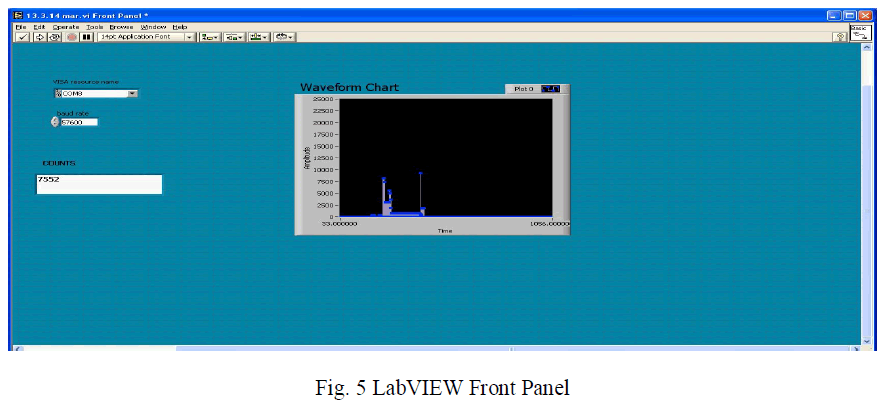Viewport: 881px width, 401px height.
Task: Open the Operate menu
Action: (x=66, y=26)
